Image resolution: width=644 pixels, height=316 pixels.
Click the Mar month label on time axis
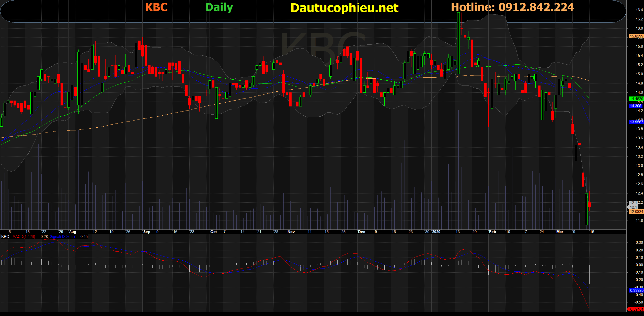point(560,232)
